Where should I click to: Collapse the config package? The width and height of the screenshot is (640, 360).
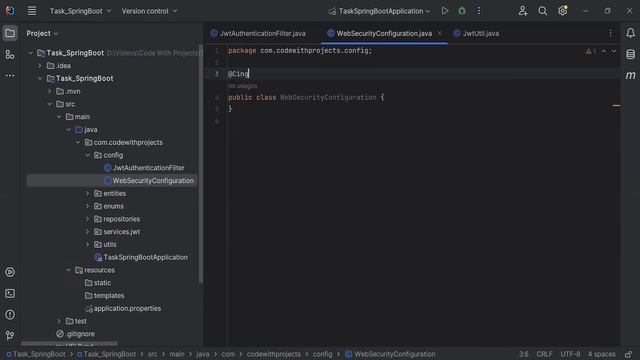point(87,155)
